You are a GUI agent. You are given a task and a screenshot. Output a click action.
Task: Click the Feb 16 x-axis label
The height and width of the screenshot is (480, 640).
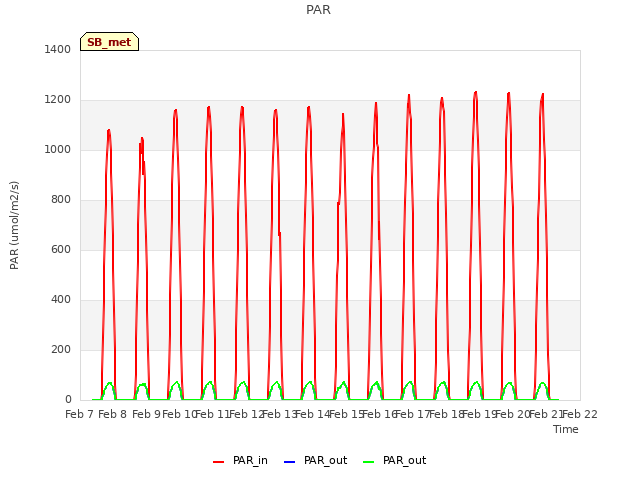(380, 414)
